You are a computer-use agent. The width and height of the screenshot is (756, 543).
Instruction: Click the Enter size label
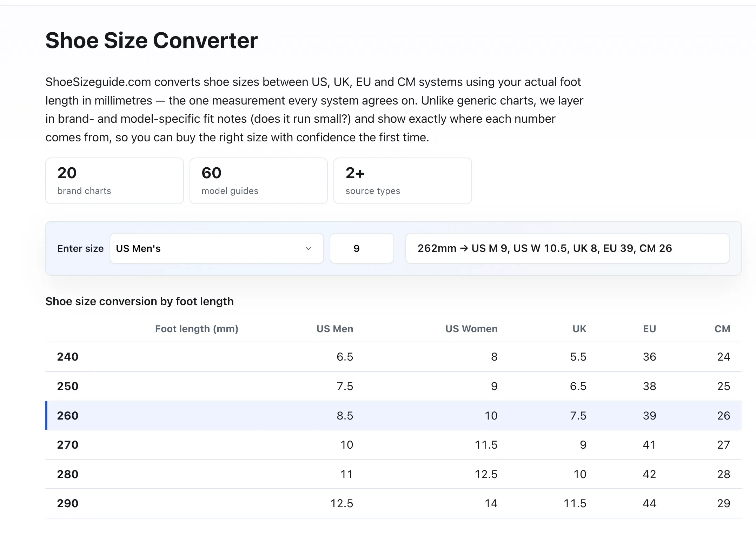(x=80, y=248)
